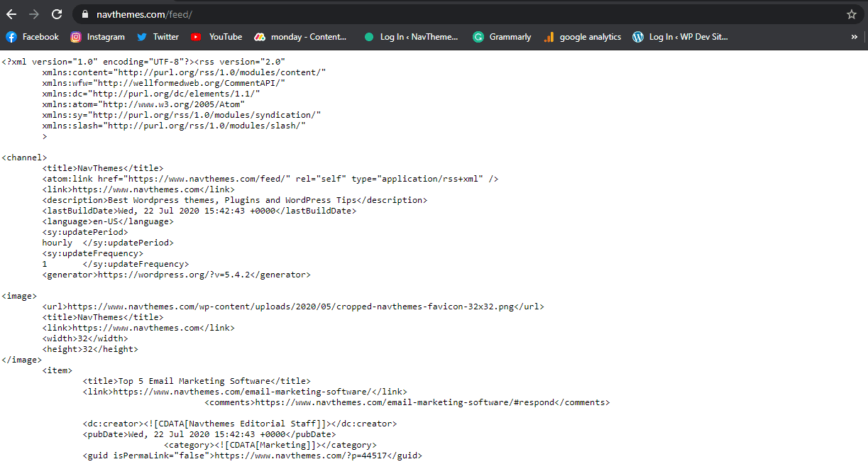Screen dimensions: 868x469
Task: Click the description Best Wordpress themes line
Action: click(235, 200)
